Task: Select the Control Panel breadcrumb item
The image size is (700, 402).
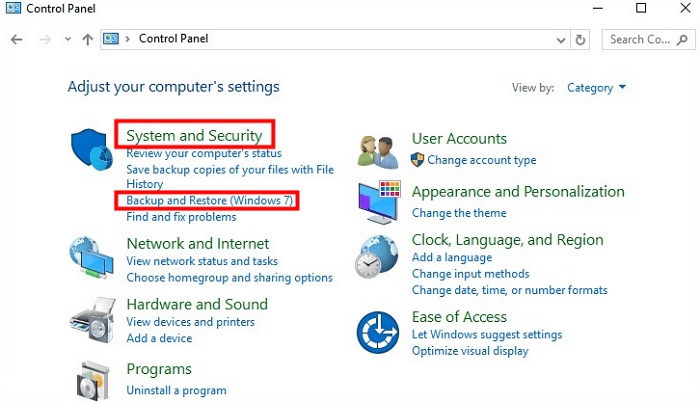Action: point(173,39)
